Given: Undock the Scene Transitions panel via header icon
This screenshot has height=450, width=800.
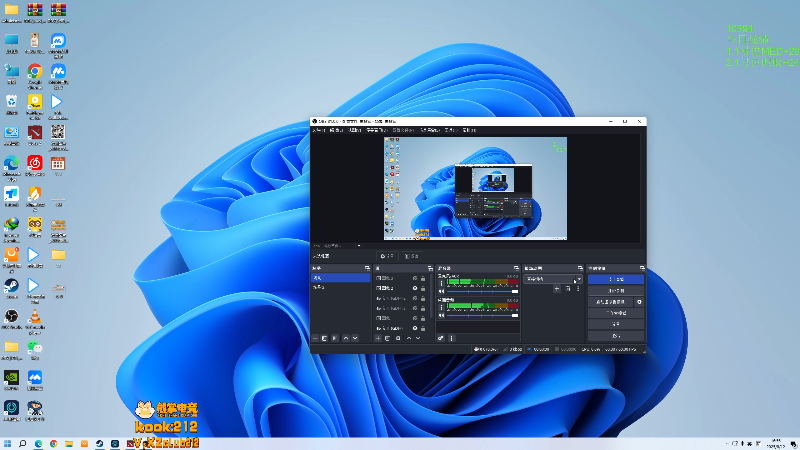Looking at the screenshot, I should (580, 268).
